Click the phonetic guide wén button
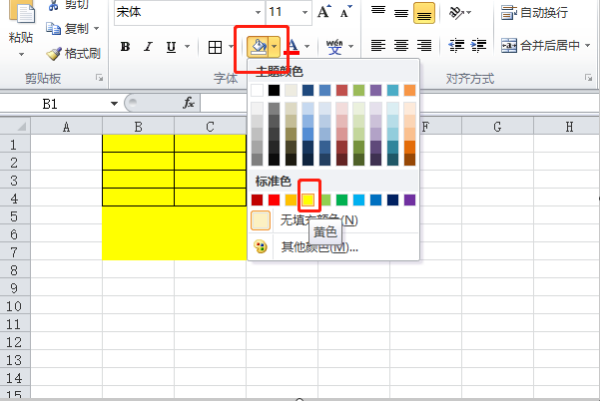Image resolution: width=600 pixels, height=401 pixels. (334, 47)
